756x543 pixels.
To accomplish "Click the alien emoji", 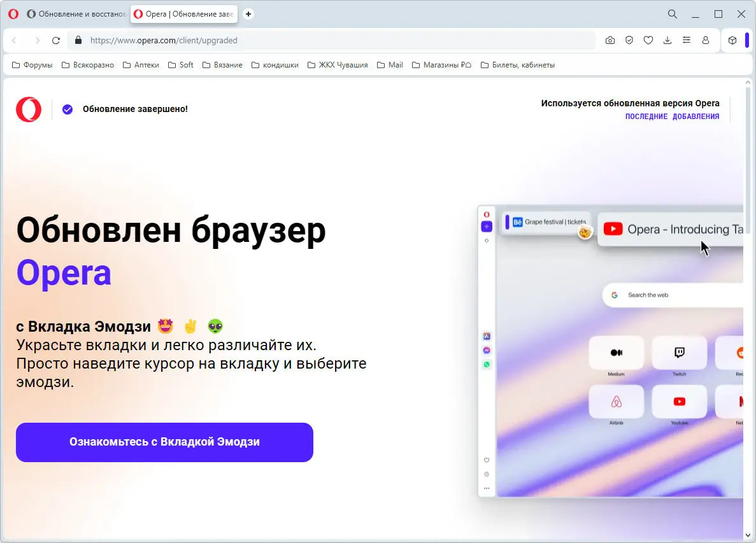I will click(x=215, y=326).
